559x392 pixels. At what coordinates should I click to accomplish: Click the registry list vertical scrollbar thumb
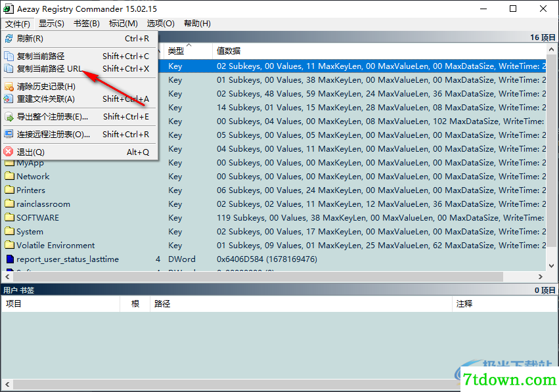pyautogui.click(x=551, y=150)
